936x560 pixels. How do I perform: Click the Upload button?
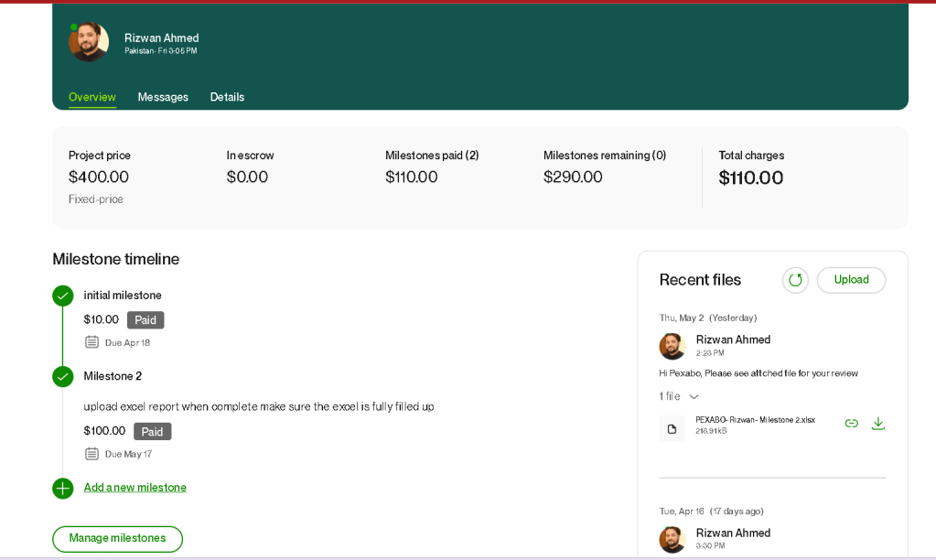tap(851, 280)
